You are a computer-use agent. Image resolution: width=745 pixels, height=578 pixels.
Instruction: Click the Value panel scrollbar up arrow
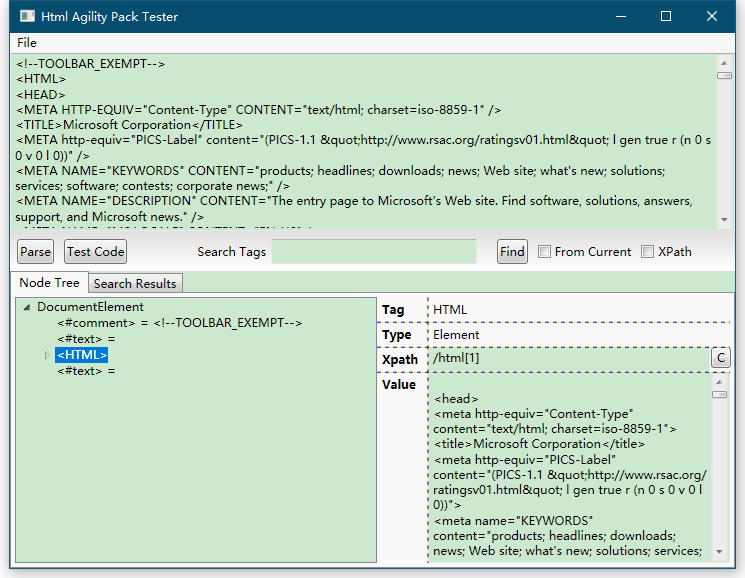[x=719, y=380]
